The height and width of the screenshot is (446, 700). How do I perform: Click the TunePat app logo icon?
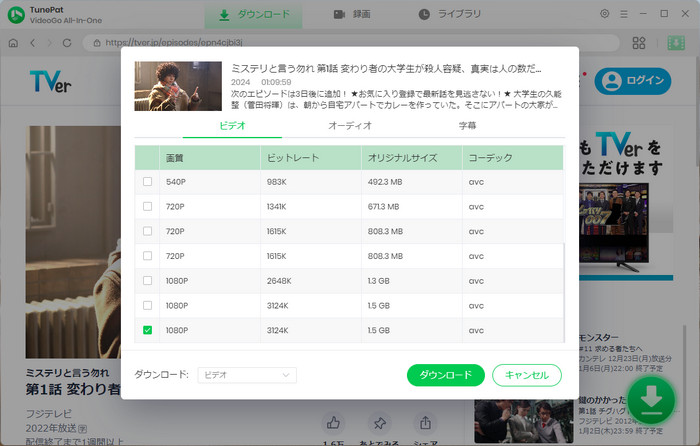[16, 15]
